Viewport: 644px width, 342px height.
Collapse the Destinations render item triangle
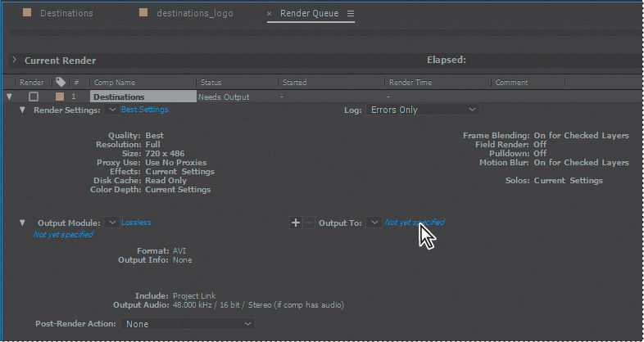(9, 97)
